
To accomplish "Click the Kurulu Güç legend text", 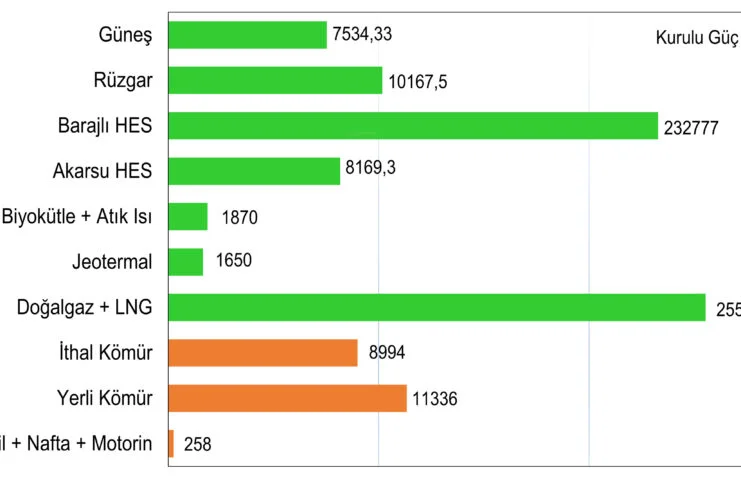I will tap(697, 38).
